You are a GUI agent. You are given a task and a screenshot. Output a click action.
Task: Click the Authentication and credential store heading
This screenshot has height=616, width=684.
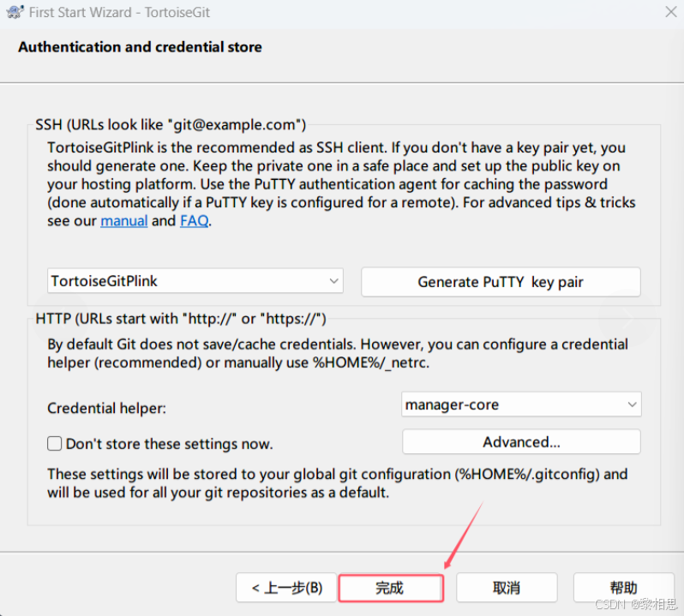(x=140, y=47)
